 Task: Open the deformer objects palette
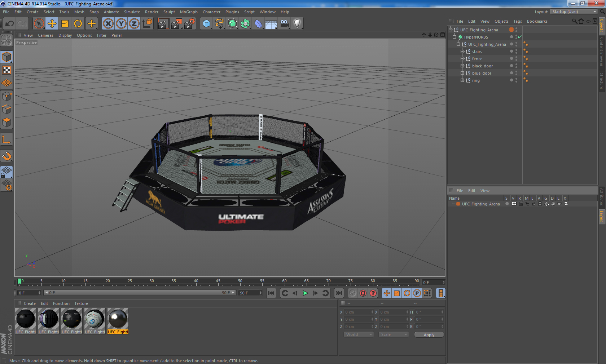pos(258,24)
